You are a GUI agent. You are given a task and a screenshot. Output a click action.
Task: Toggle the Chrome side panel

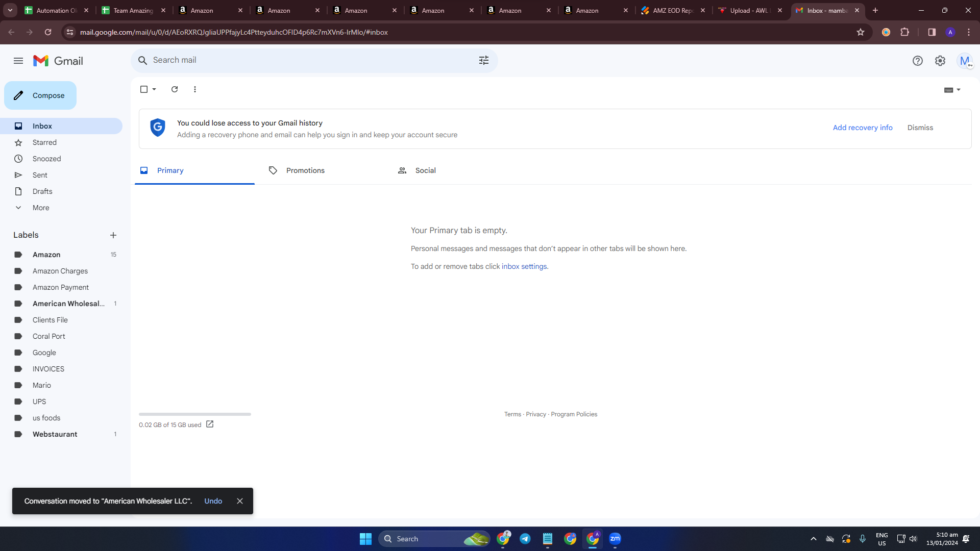click(932, 32)
